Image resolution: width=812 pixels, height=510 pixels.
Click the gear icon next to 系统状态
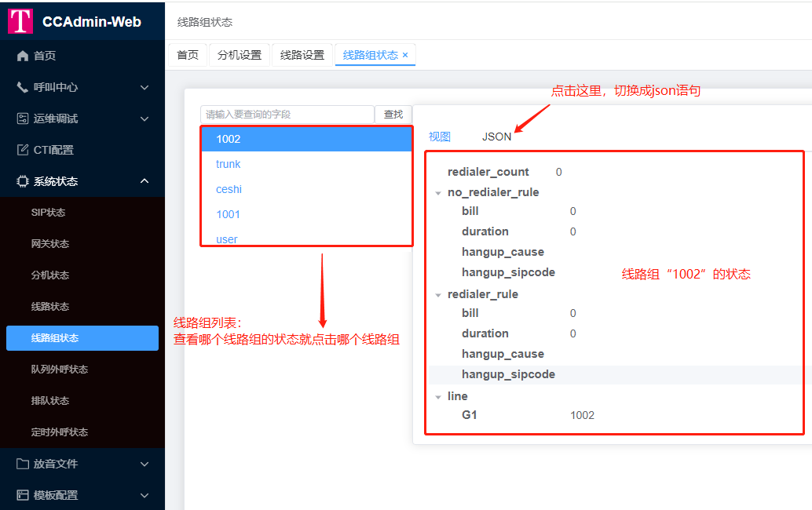(22, 180)
